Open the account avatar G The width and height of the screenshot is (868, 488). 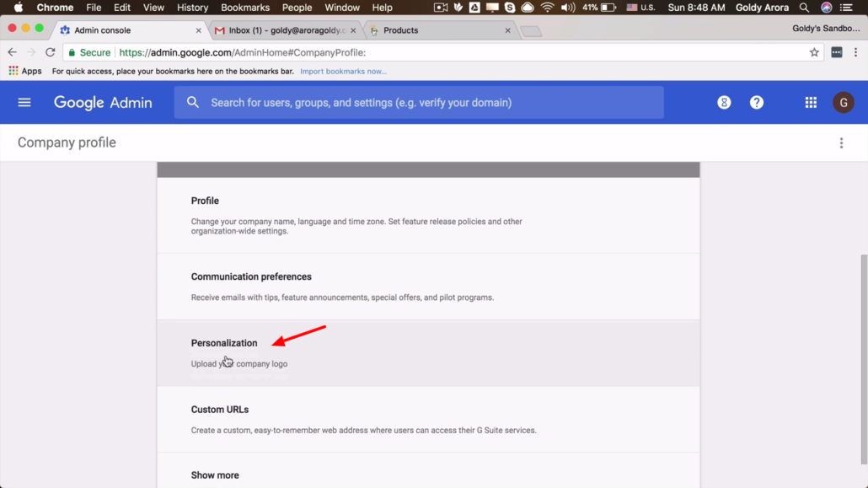(843, 103)
